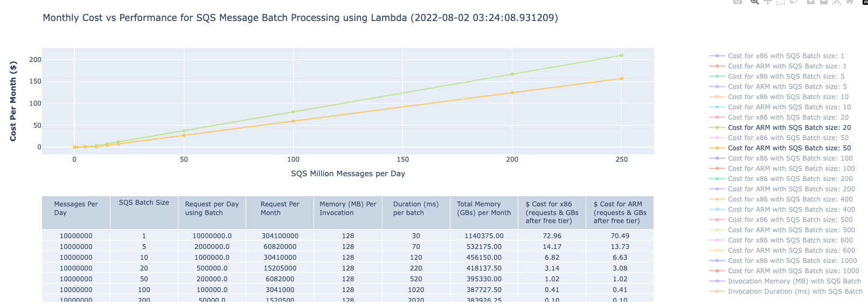The height and width of the screenshot is (305, 868).
Task: Click green data point at 200 million messages
Action: [512, 74]
